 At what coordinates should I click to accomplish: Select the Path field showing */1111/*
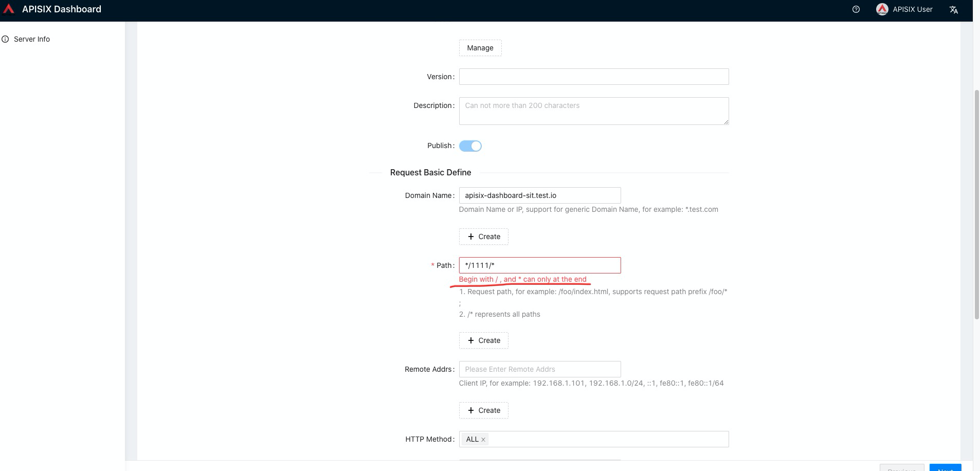tap(539, 265)
